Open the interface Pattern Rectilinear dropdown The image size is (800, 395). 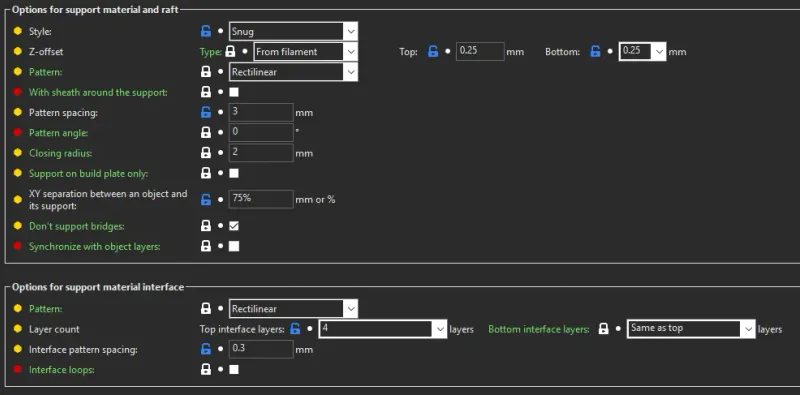[x=293, y=309]
